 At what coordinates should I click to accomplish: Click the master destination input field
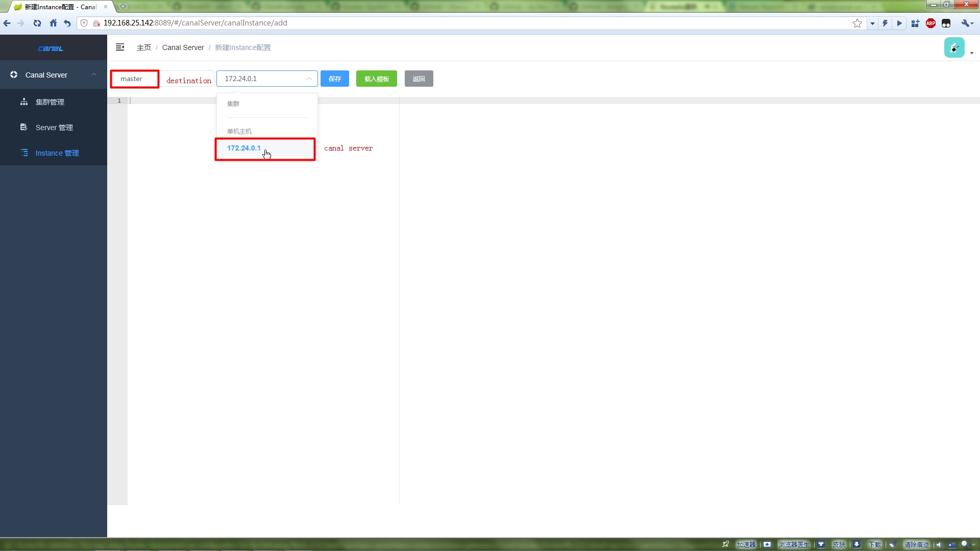135,79
